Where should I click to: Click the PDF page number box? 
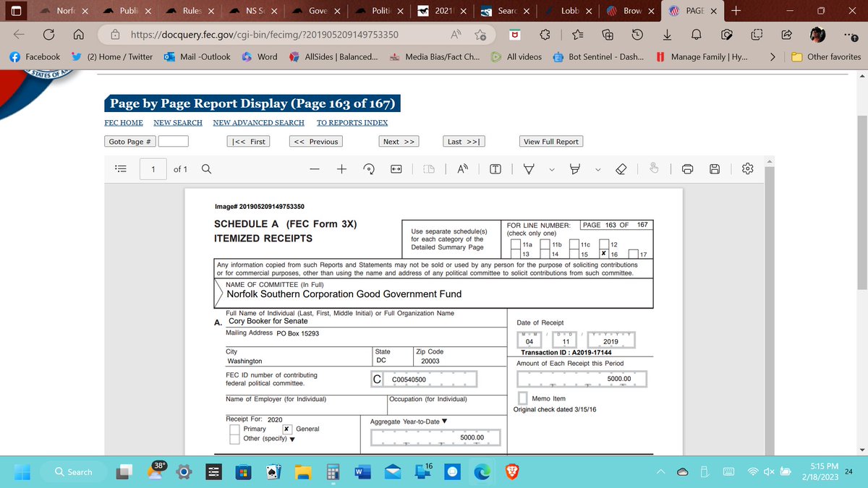click(153, 169)
